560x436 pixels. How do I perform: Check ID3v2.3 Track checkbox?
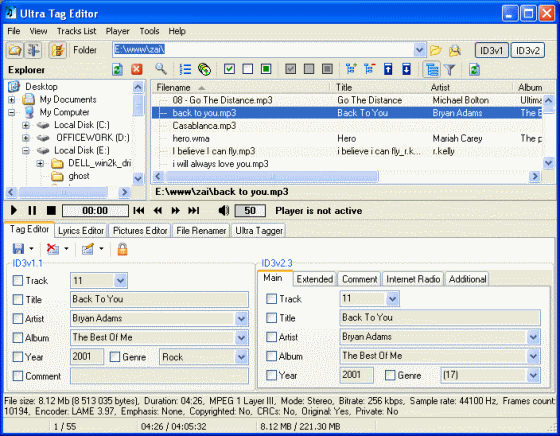pos(271,299)
